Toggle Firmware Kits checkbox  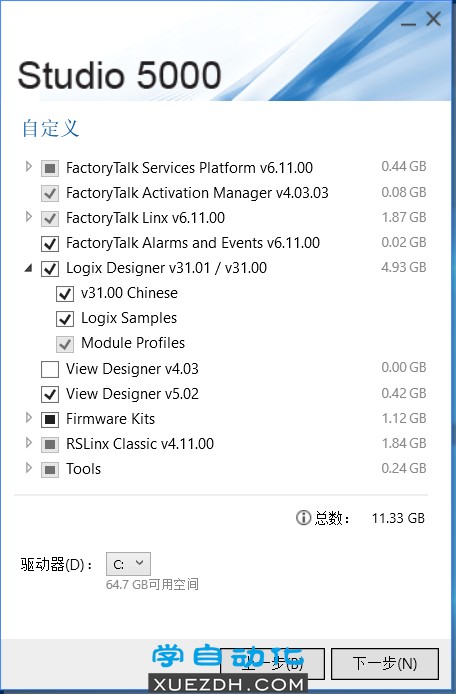pyautogui.click(x=50, y=419)
